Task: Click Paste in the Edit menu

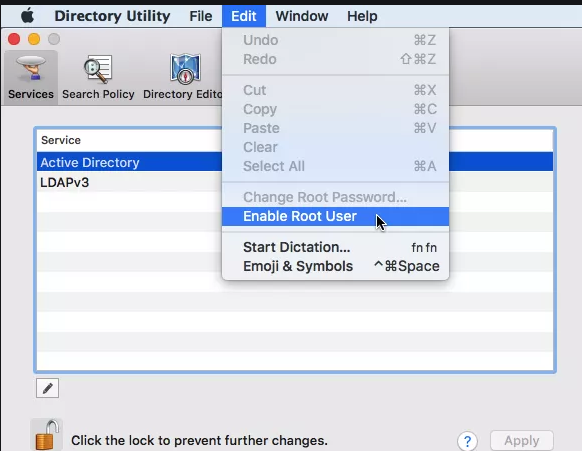Action: pyautogui.click(x=336, y=128)
